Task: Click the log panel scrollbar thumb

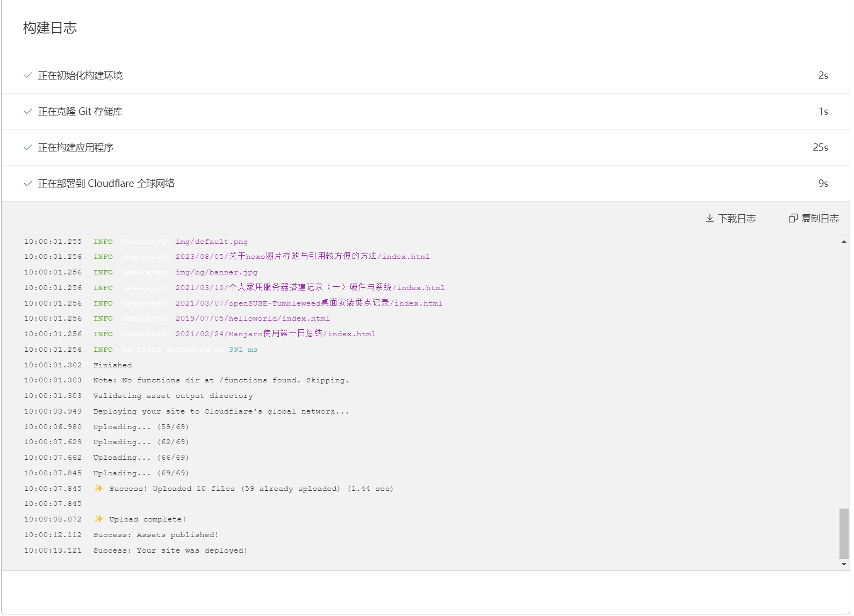Action: point(844,534)
